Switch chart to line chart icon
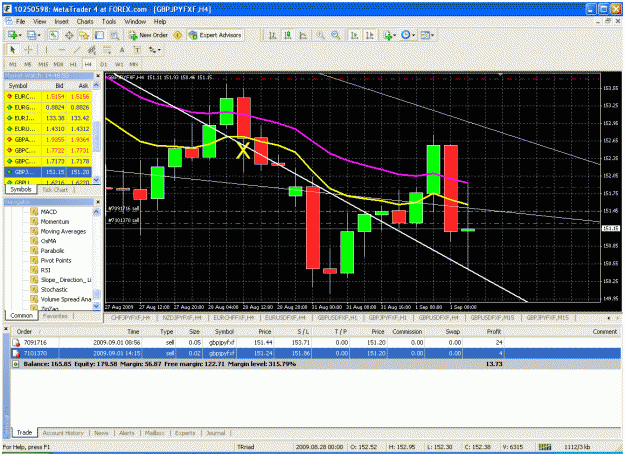This screenshot has width=625, height=454. coord(303,35)
